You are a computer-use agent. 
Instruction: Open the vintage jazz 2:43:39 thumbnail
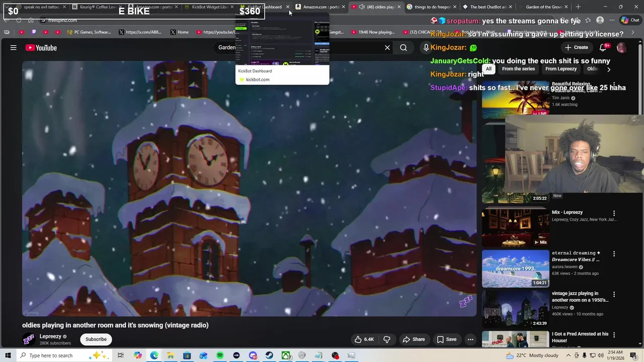(516, 309)
